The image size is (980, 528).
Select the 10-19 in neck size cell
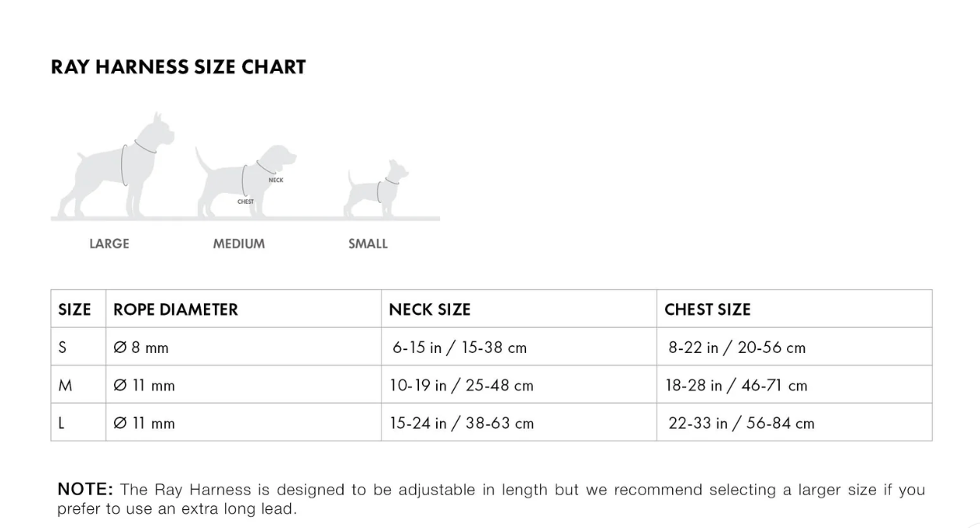click(519, 385)
